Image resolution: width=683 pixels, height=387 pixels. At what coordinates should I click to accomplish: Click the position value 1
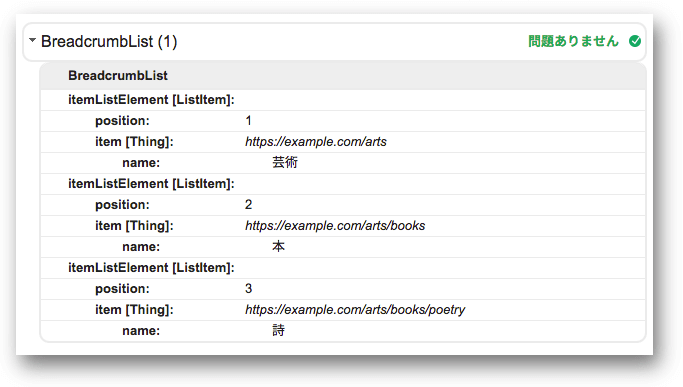[x=248, y=121]
